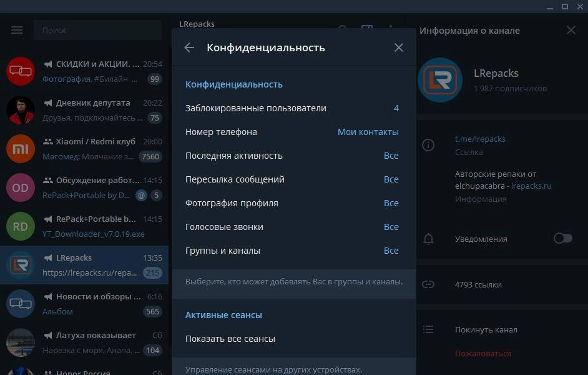
Task: Click the link icon beside 4793 ссылки
Action: click(x=428, y=284)
